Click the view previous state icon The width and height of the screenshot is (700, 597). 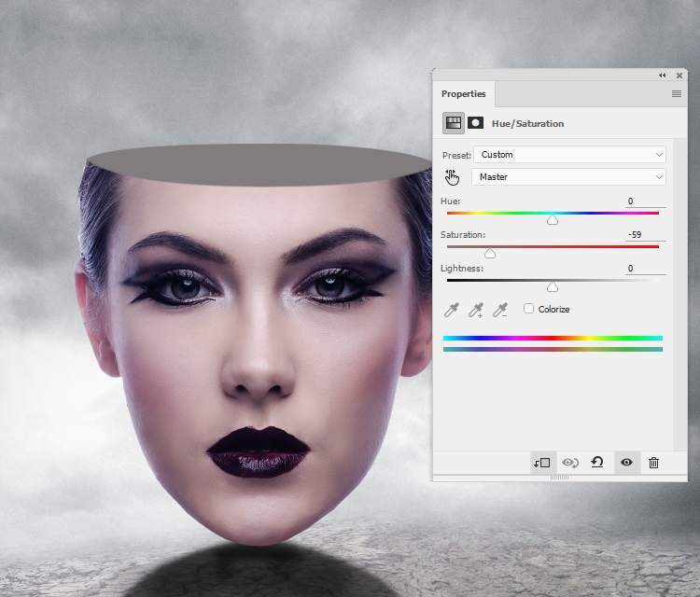click(x=570, y=463)
